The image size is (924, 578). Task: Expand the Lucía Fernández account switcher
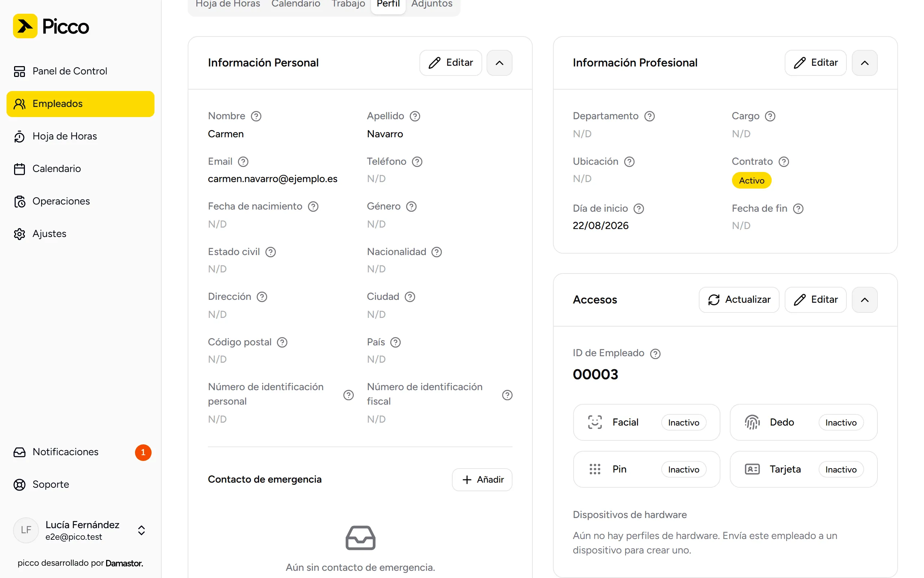(80, 530)
